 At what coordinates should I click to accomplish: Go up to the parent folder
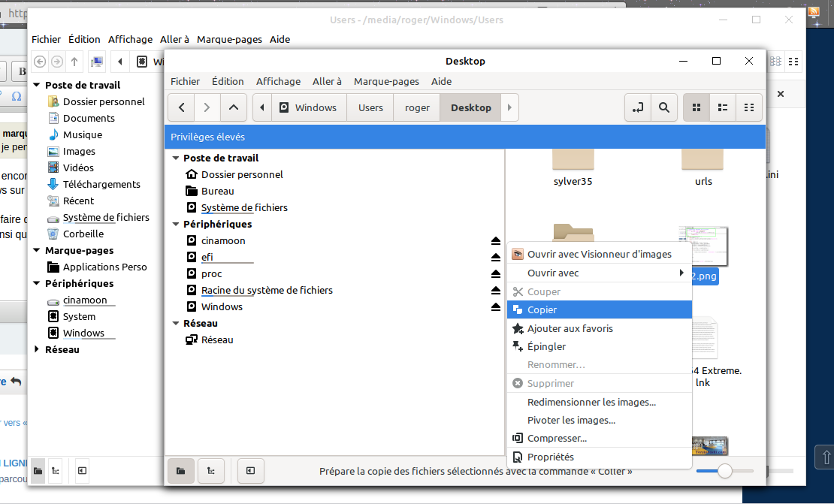click(233, 107)
